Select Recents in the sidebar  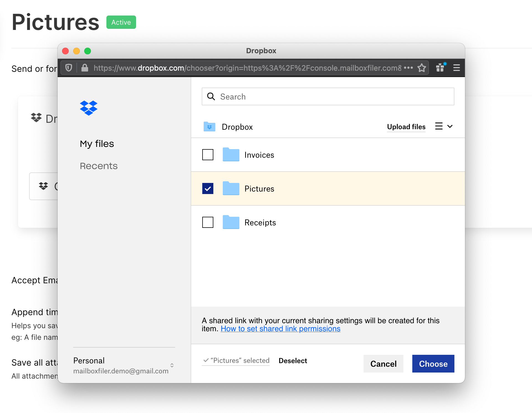(x=98, y=165)
